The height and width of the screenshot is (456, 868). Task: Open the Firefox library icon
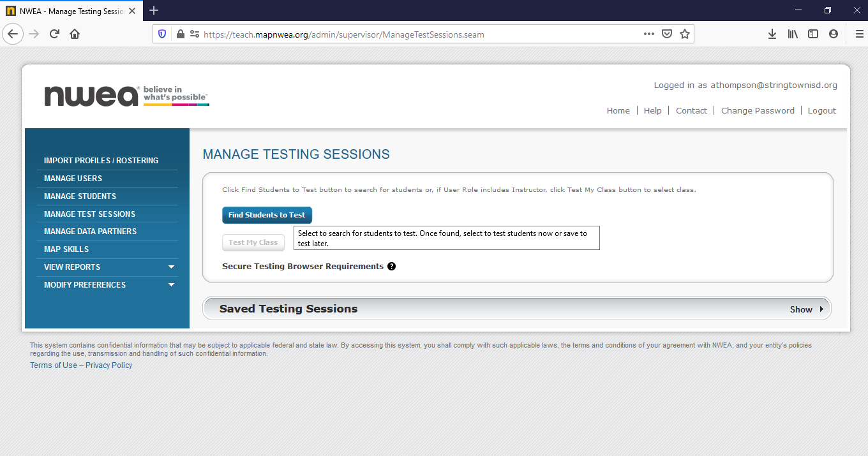pyautogui.click(x=793, y=34)
